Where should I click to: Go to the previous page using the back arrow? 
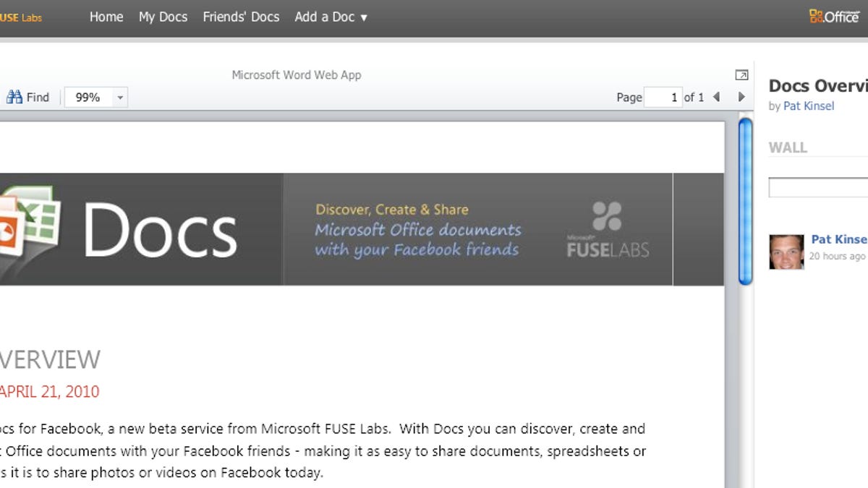click(x=716, y=97)
